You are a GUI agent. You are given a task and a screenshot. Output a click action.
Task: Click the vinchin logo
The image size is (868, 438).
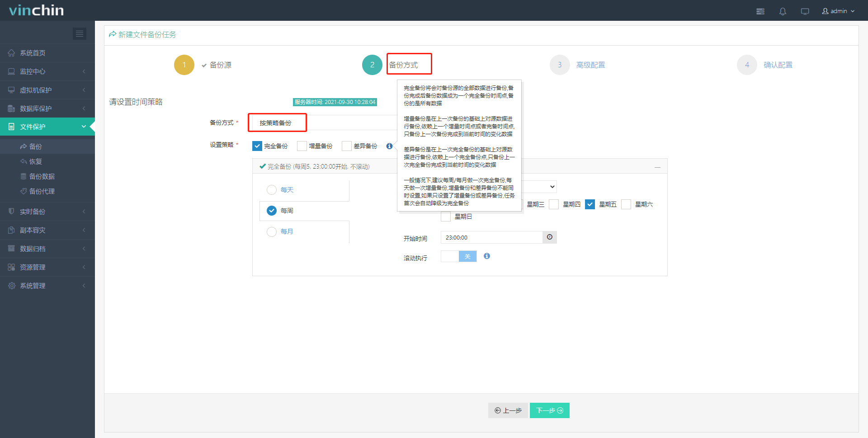tap(37, 10)
